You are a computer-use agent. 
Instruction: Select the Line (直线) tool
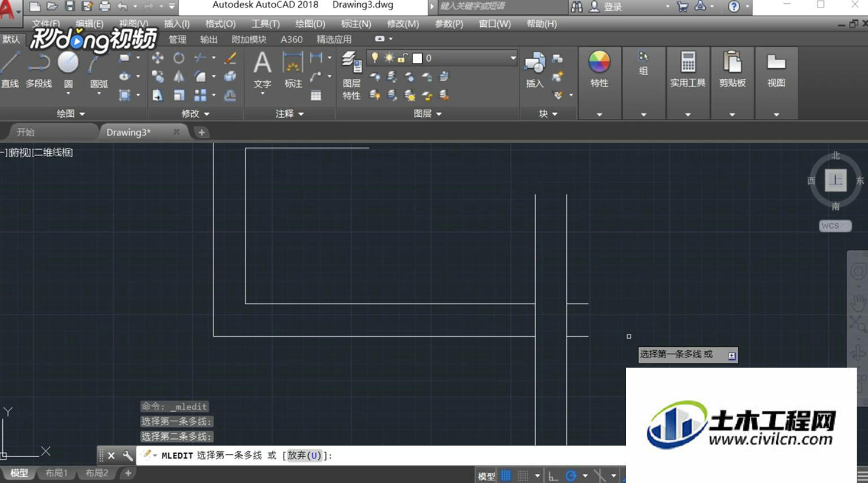point(10,69)
